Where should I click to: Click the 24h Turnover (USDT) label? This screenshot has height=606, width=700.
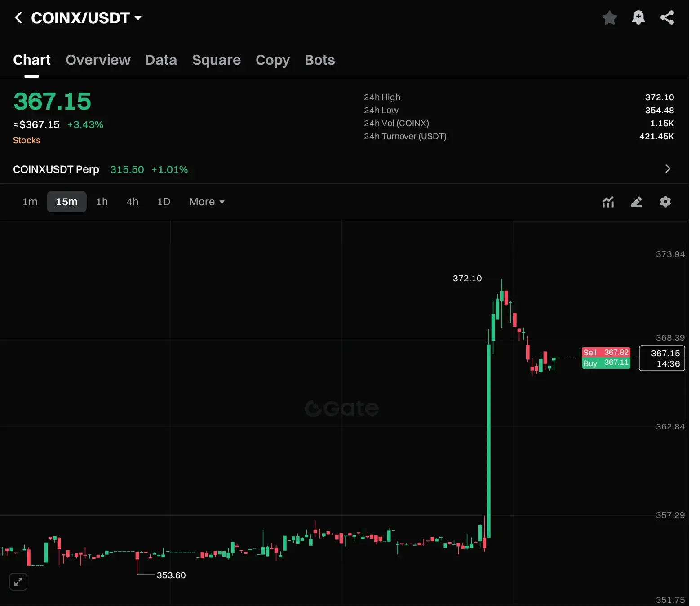point(405,136)
